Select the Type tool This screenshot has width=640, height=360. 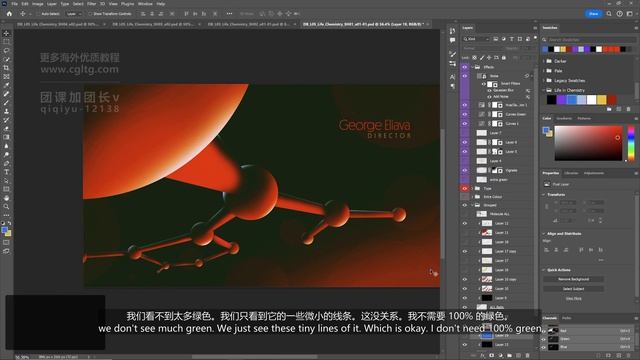click(x=6, y=172)
